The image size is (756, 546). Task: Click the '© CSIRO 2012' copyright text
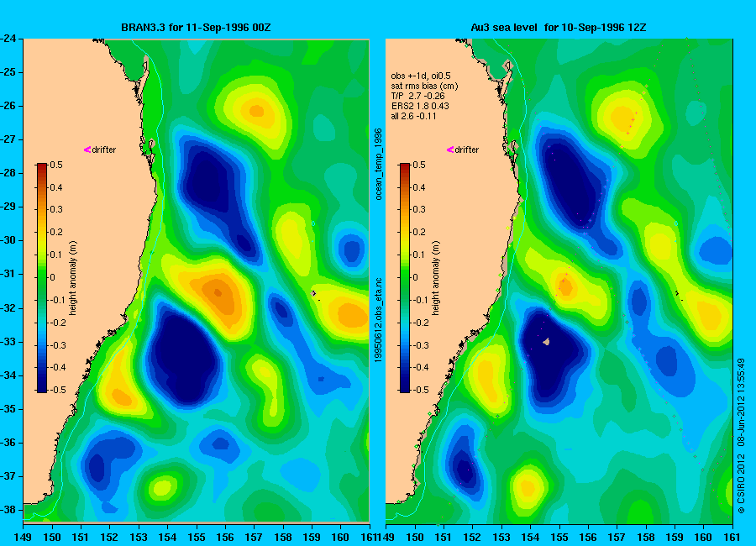(x=741, y=484)
